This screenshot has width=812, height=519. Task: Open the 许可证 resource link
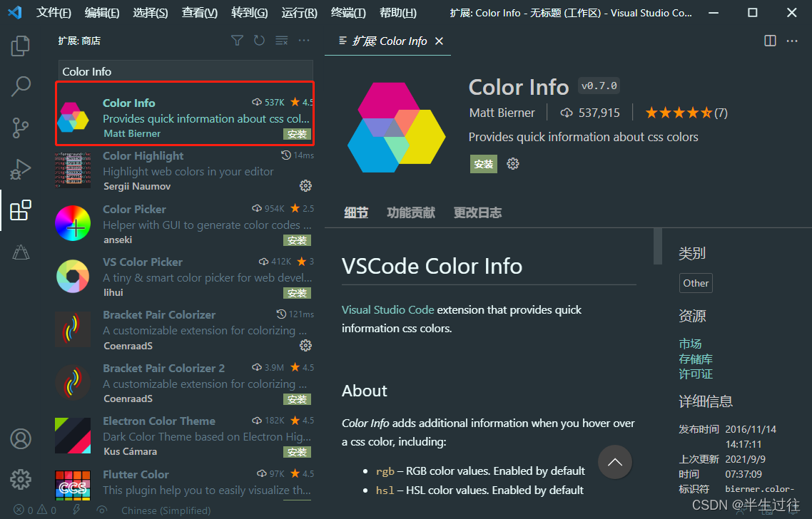point(696,374)
